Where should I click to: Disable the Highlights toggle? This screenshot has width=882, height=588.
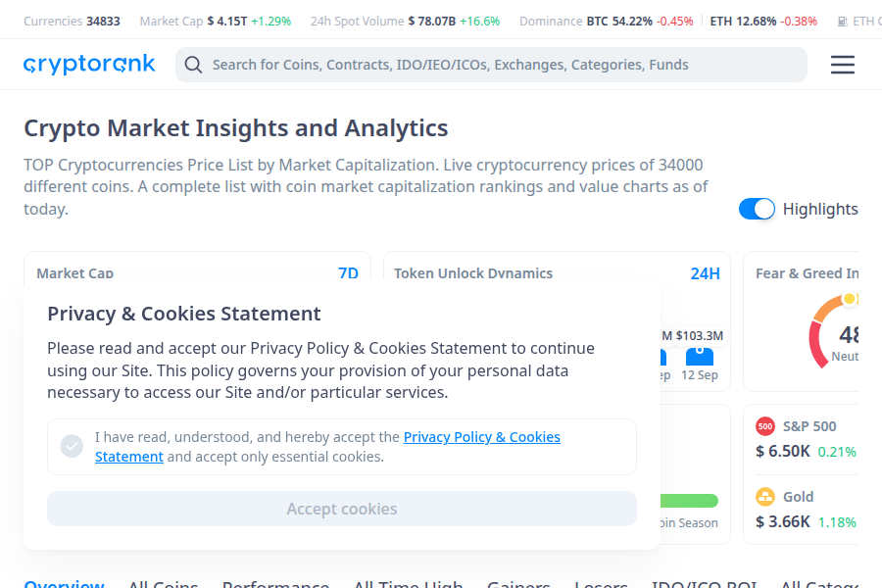click(757, 209)
